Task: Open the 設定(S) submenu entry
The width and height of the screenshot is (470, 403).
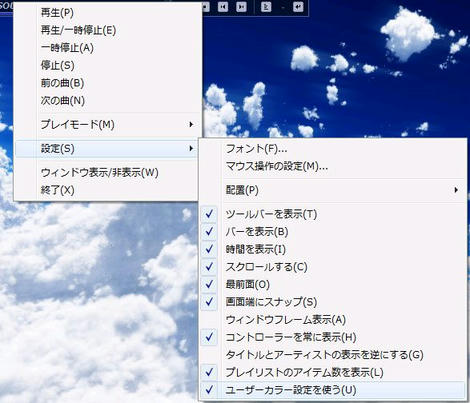Action: (x=107, y=149)
